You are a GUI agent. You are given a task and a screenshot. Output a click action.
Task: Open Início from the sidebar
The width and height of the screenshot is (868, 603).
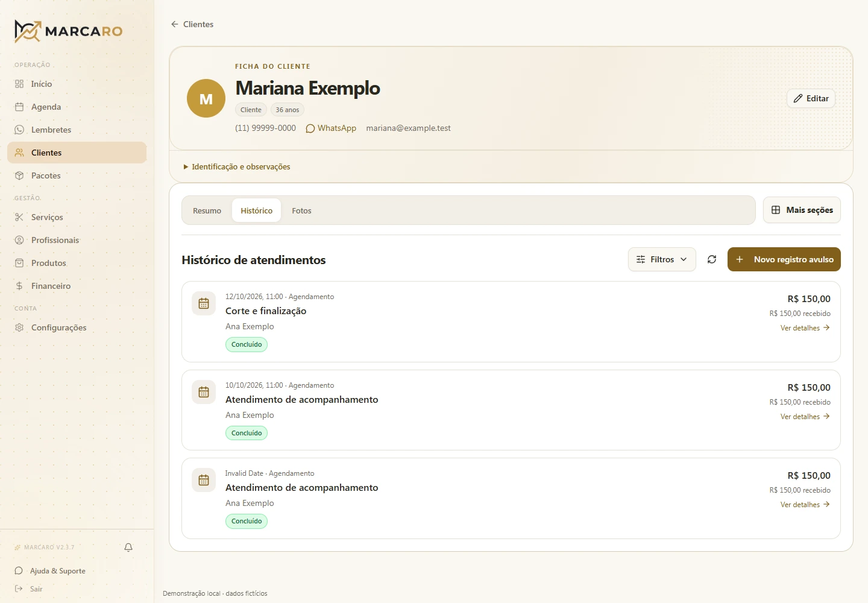pos(77,84)
